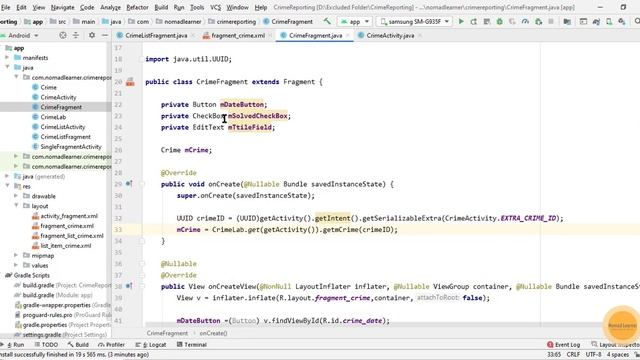Expand the drawable folder
This screenshot has height=360, width=640.
coord(16,196)
